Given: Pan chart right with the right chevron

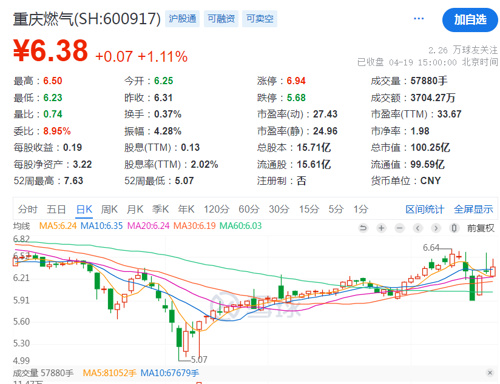Looking at the screenshot, I should [x=435, y=228].
